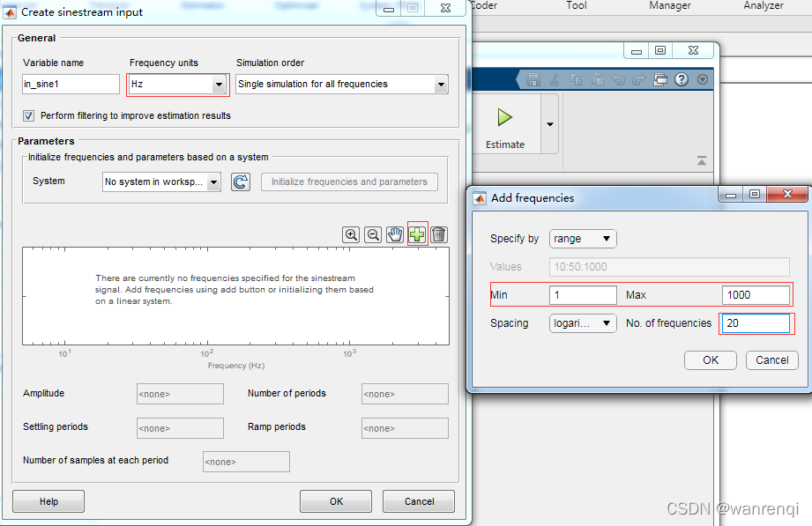Click the Number of samples at each period field
Image resolution: width=812 pixels, height=526 pixels.
(x=246, y=462)
